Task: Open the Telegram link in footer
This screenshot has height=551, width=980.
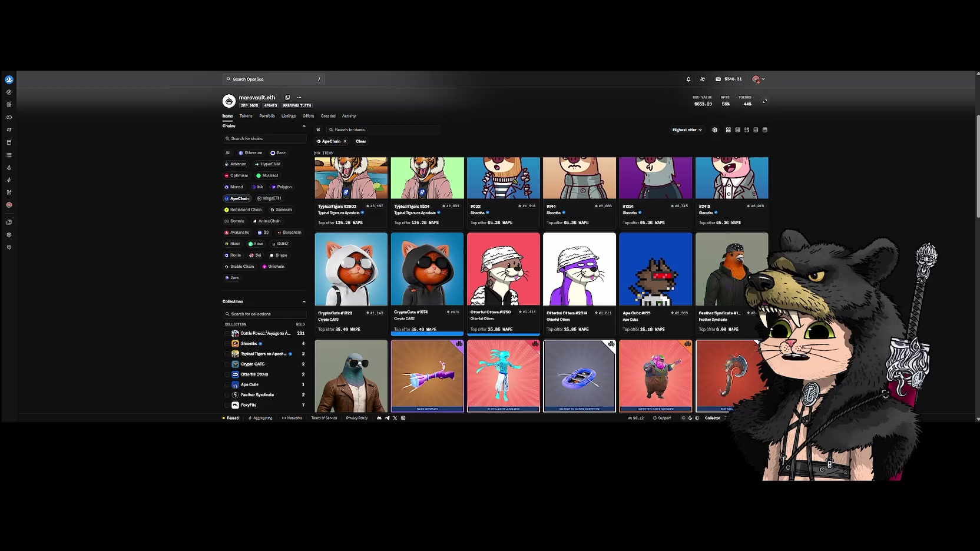Action: 387,418
